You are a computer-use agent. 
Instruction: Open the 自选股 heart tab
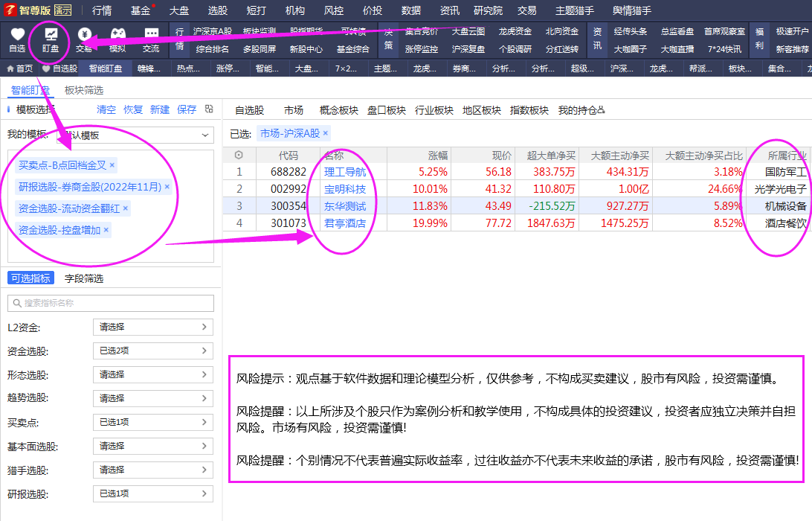(59, 68)
